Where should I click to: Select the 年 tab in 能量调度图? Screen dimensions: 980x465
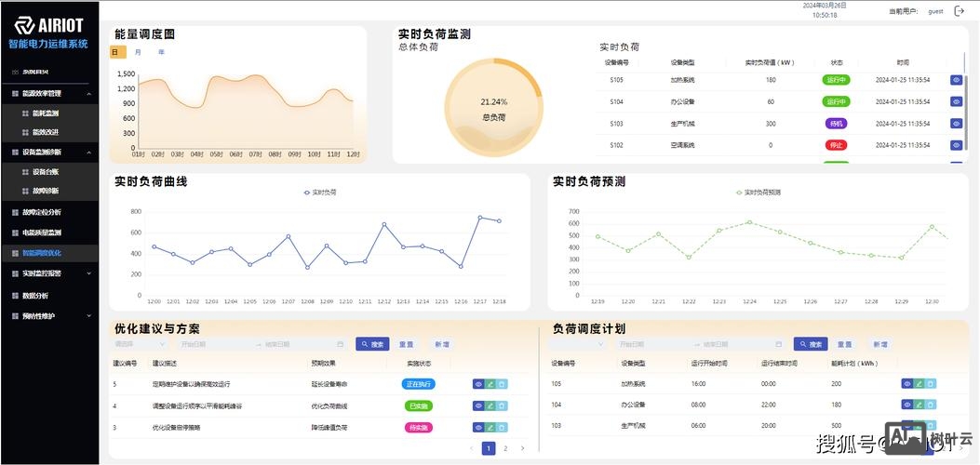coord(161,52)
